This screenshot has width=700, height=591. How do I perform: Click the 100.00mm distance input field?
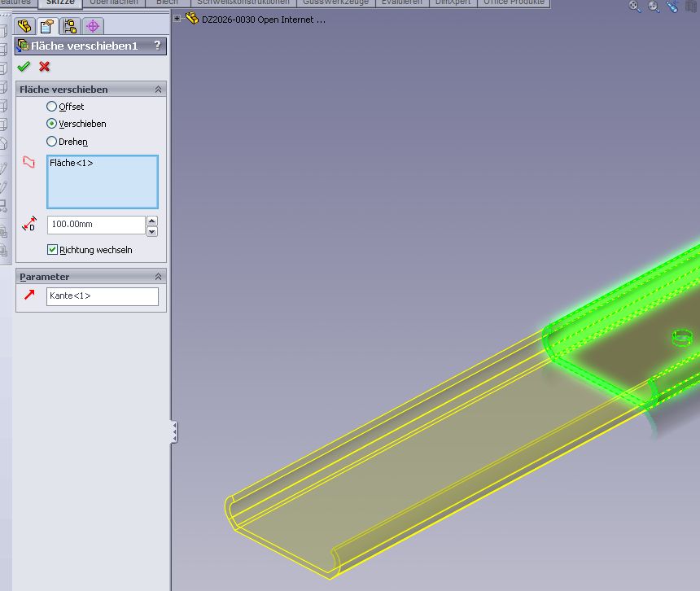[x=95, y=225]
